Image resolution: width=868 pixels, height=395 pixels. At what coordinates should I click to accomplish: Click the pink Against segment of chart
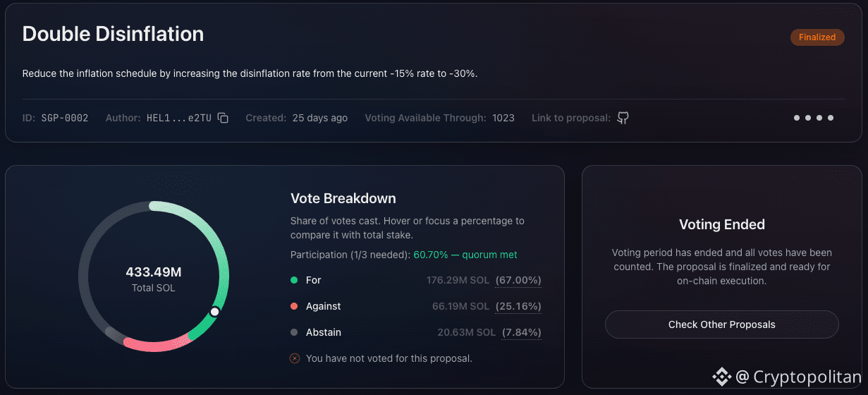click(155, 343)
